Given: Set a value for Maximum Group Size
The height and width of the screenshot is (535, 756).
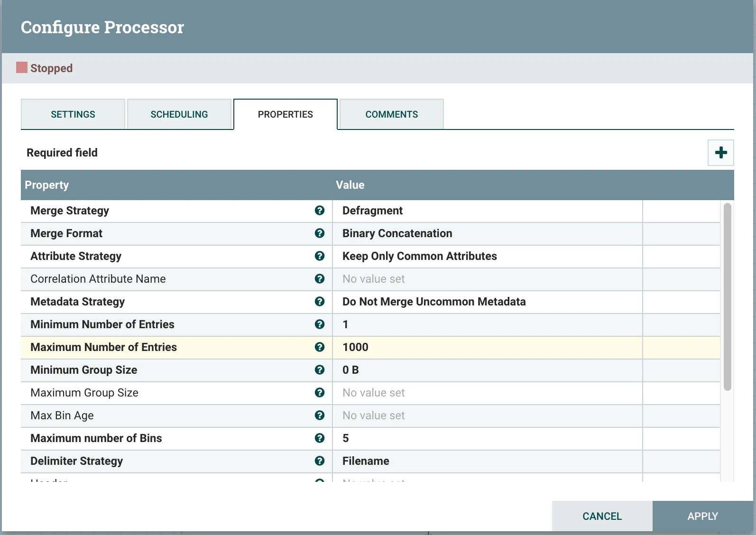Looking at the screenshot, I should (x=488, y=393).
